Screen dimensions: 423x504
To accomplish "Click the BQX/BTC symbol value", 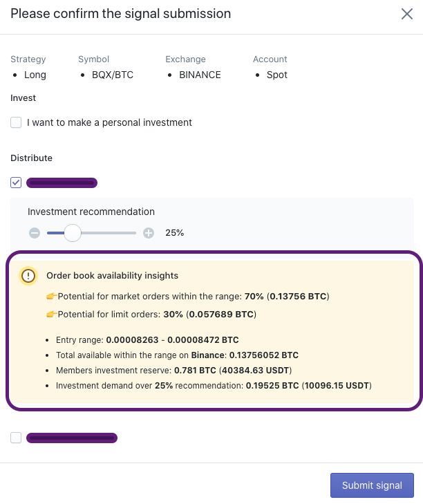I will [x=112, y=75].
